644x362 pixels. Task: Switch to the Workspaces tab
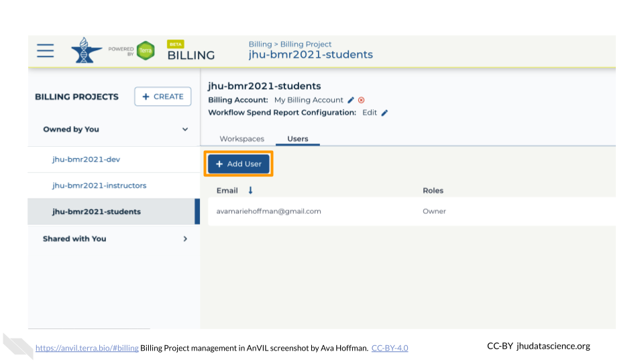pyautogui.click(x=242, y=139)
